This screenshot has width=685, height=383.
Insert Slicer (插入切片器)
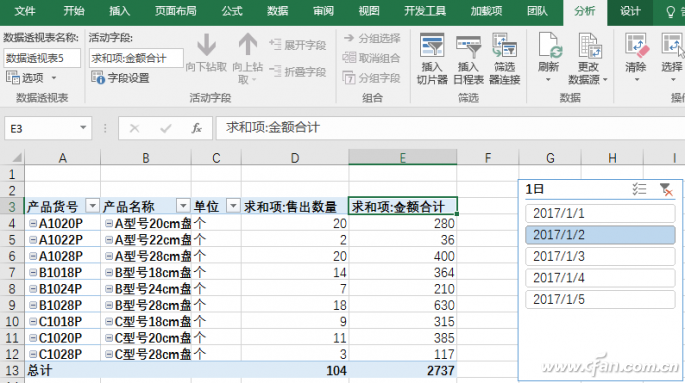pos(432,59)
